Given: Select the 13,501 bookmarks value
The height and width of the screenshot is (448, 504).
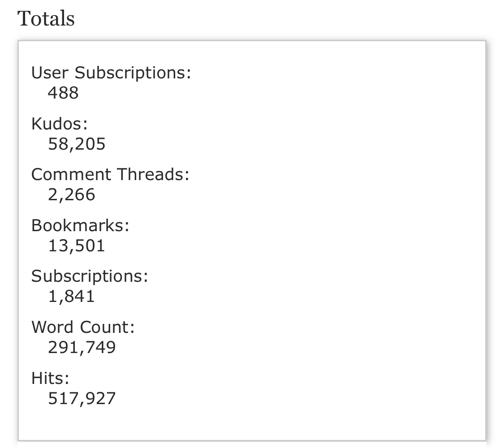Looking at the screenshot, I should pyautogui.click(x=77, y=246).
